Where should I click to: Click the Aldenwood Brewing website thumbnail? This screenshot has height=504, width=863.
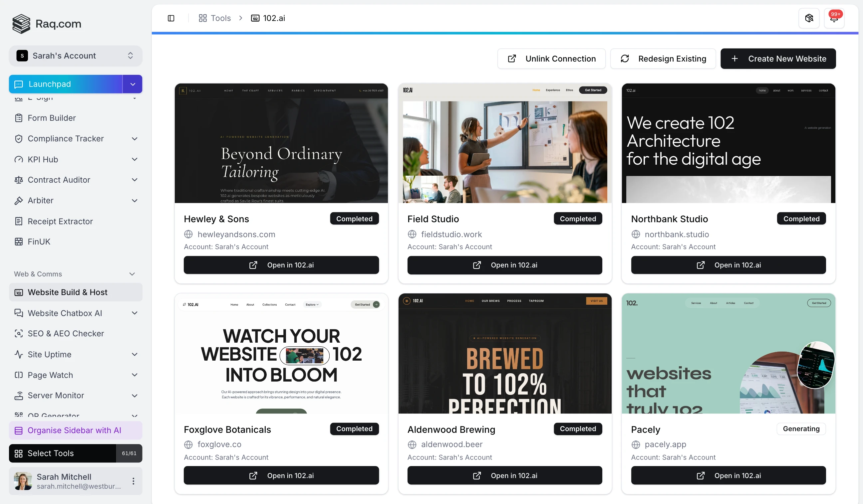pyautogui.click(x=505, y=353)
